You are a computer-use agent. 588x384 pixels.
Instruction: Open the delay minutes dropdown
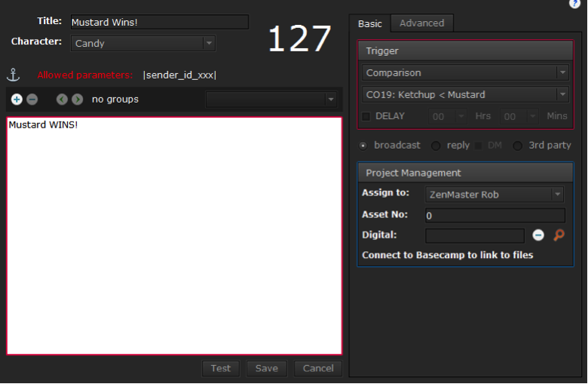click(519, 116)
